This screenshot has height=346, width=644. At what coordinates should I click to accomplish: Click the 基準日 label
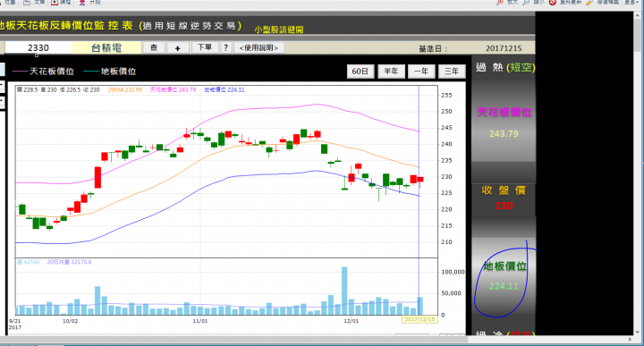click(x=433, y=49)
